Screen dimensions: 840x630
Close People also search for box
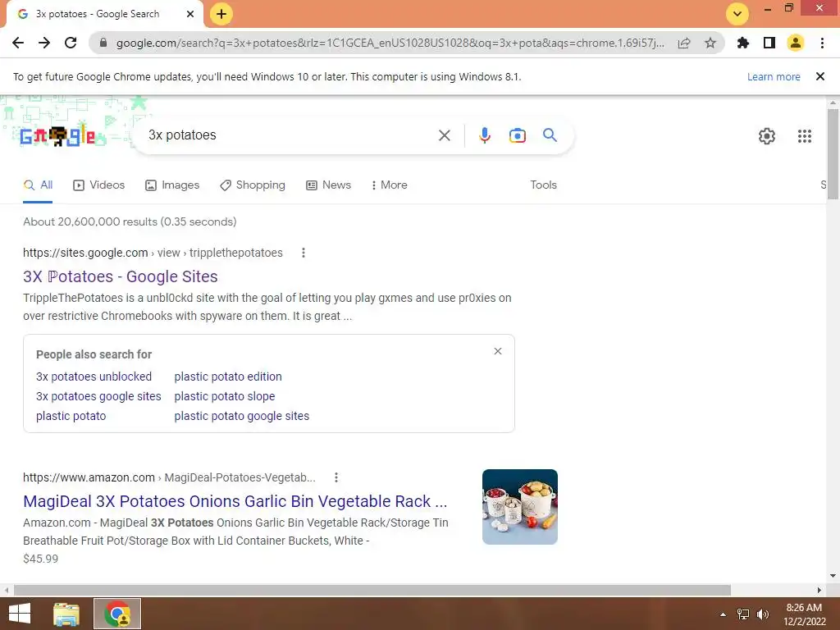(498, 351)
